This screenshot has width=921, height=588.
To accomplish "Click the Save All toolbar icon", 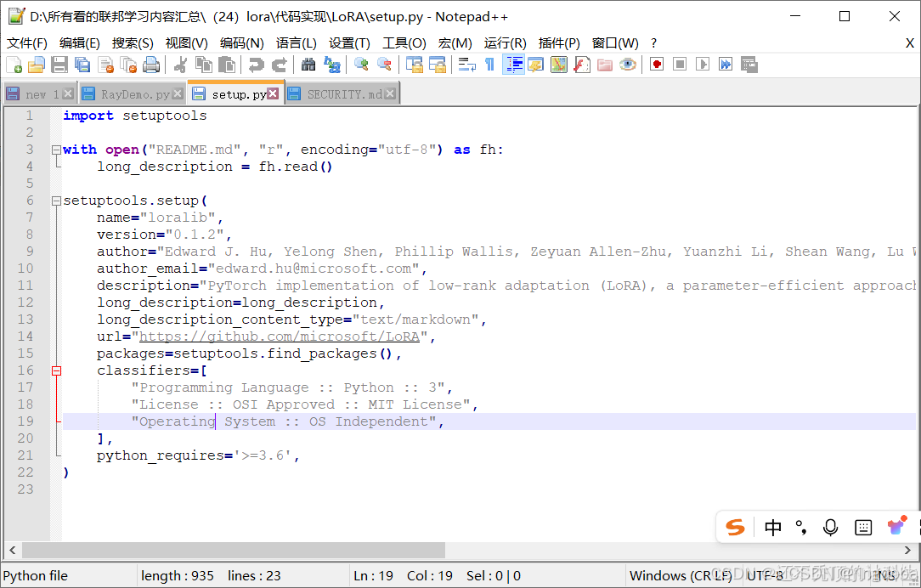I will tap(82, 64).
